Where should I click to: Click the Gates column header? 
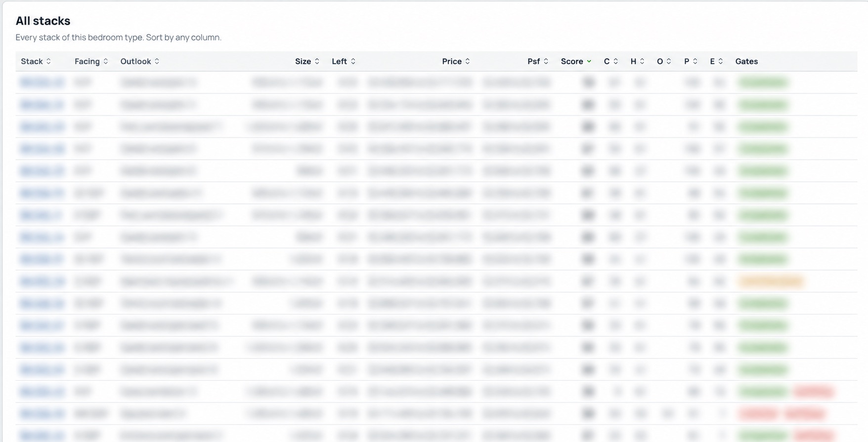[746, 61]
